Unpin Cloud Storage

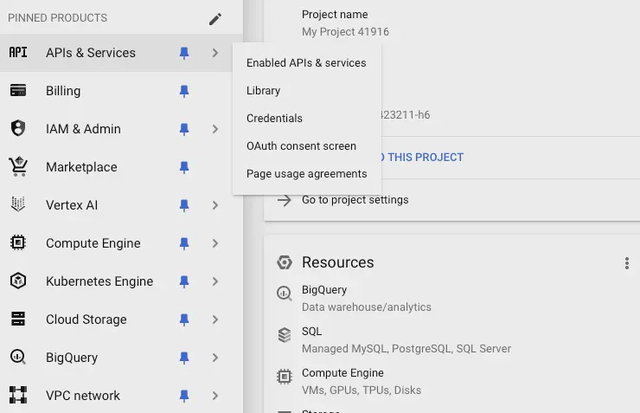coord(184,320)
